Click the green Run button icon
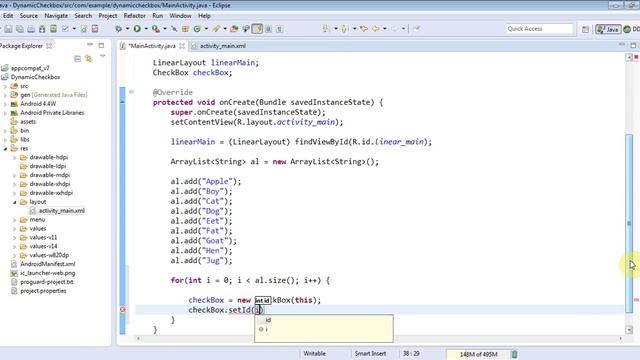Viewport: 640px width, 360px height. click(137, 29)
